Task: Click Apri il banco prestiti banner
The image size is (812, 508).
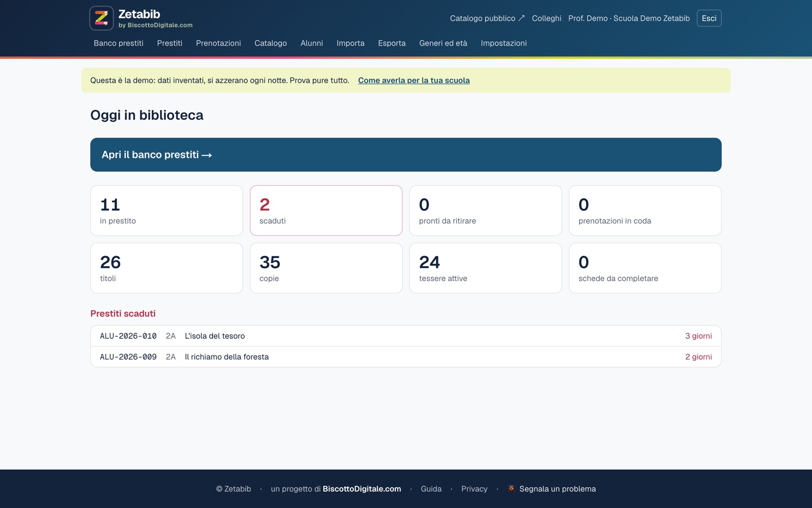Action: 406,154
